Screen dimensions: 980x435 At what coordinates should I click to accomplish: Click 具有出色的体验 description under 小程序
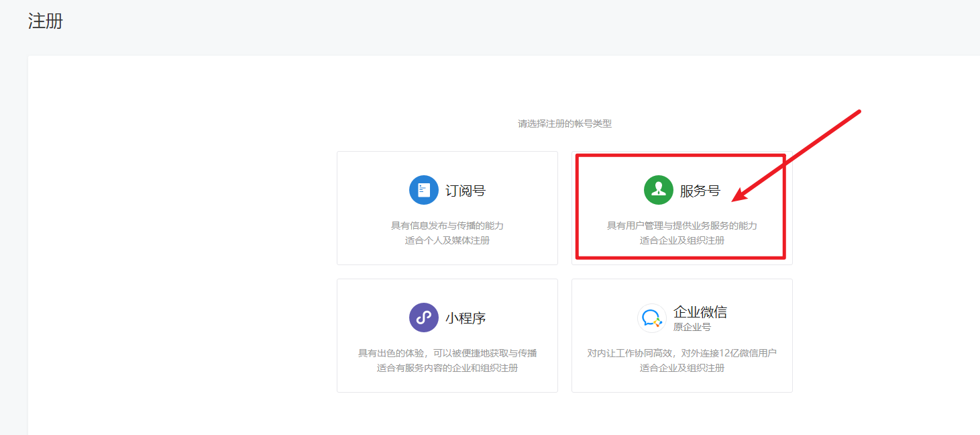[447, 353]
